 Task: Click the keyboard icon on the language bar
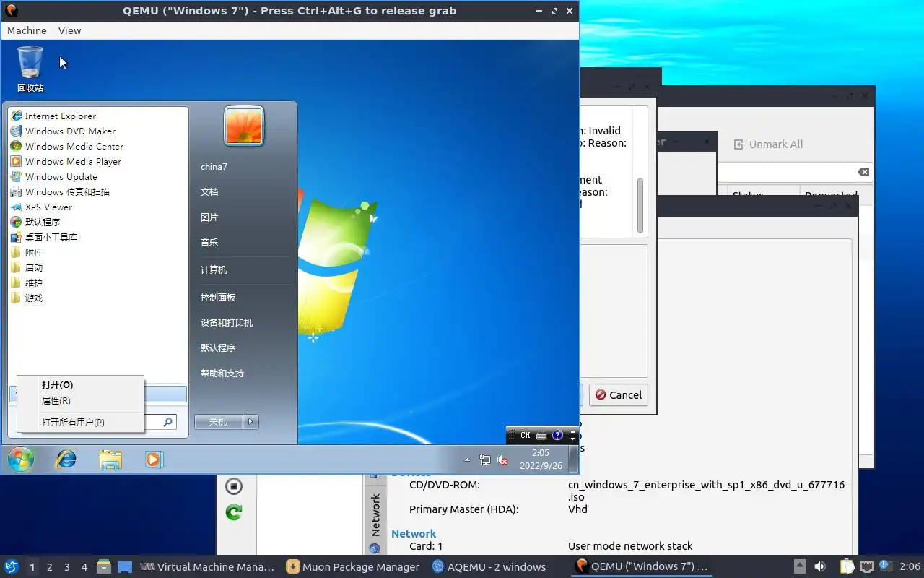[541, 436]
